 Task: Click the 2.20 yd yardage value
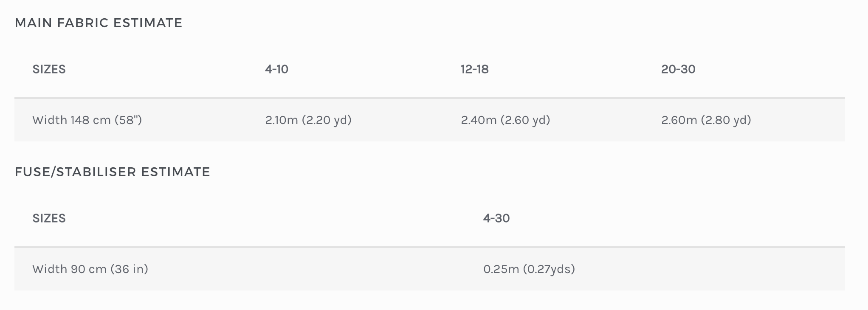point(327,120)
